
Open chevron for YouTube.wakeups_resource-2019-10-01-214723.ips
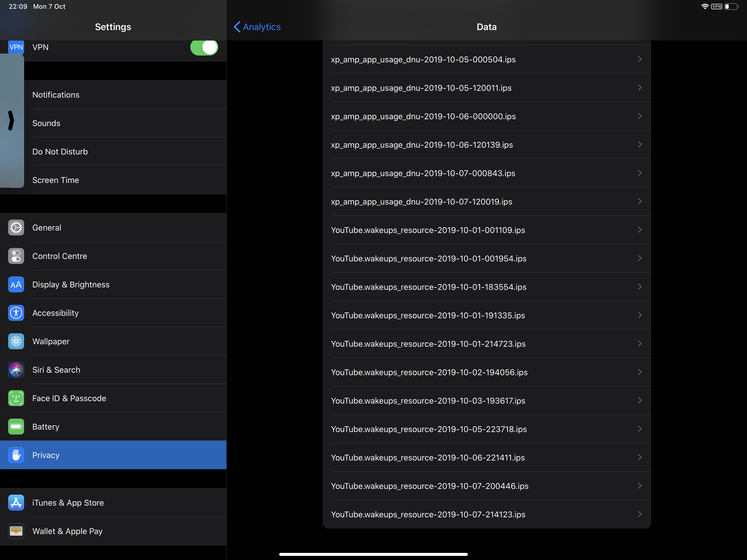pyautogui.click(x=640, y=343)
